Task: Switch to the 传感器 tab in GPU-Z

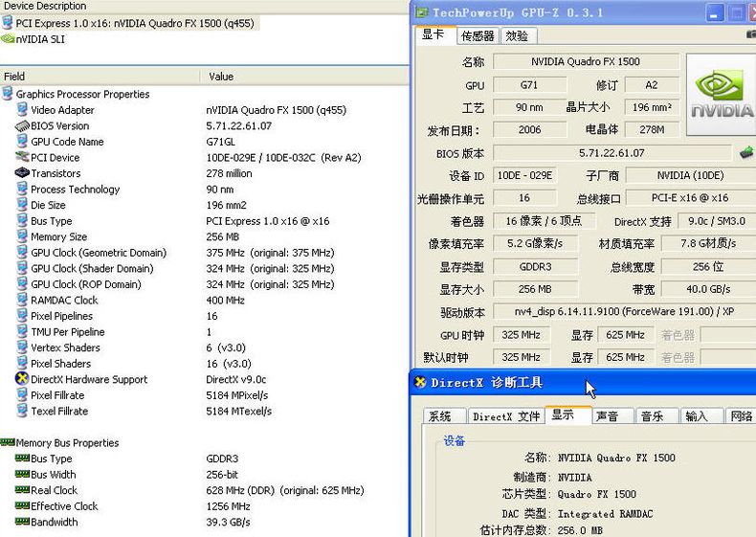Action: 478,35
